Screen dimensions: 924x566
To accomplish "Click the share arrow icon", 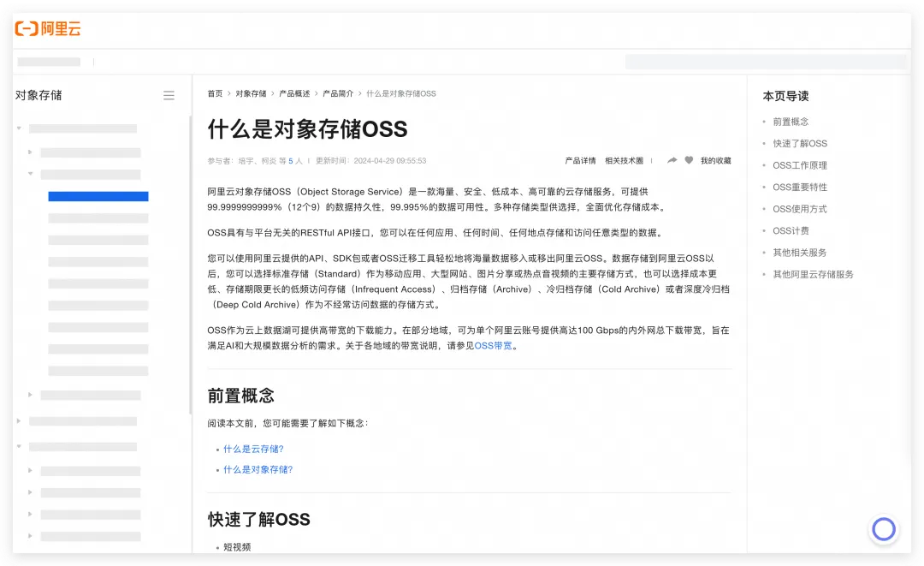I will (x=672, y=160).
